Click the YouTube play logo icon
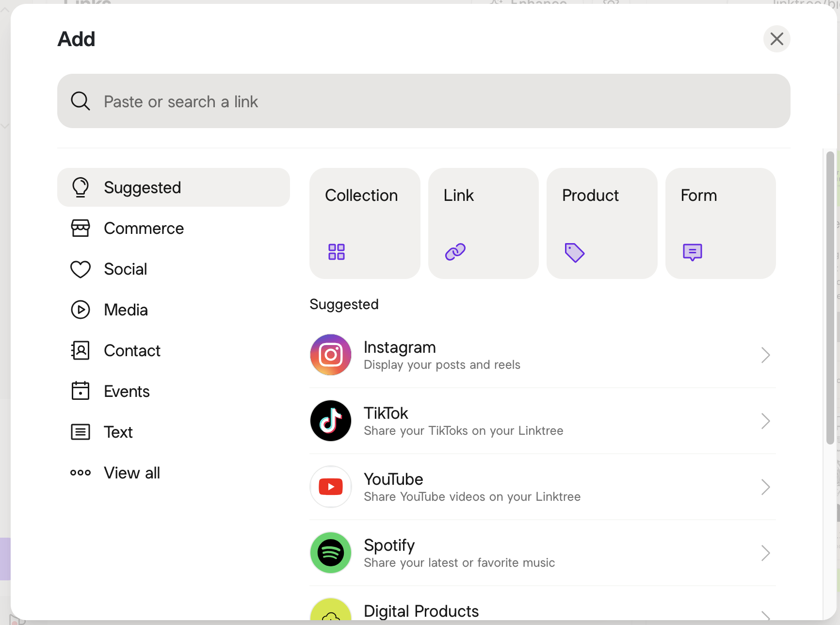This screenshot has width=840, height=625. tap(331, 487)
